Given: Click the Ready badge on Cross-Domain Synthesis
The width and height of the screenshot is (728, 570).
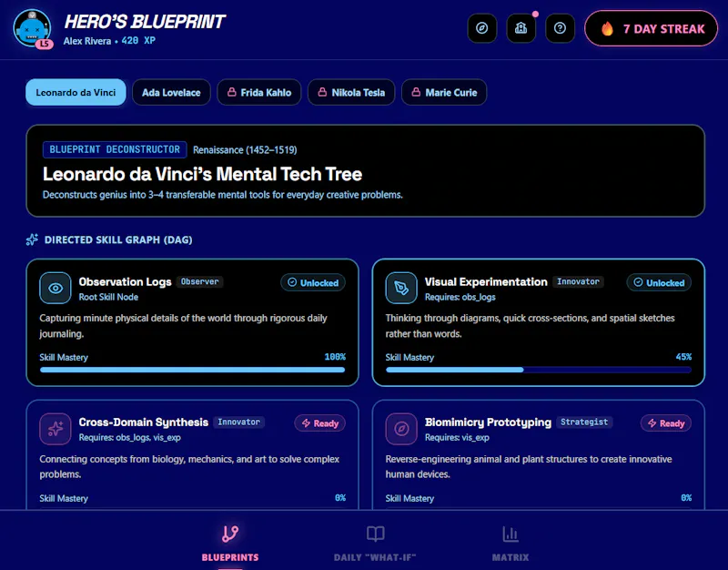Looking at the screenshot, I should (320, 423).
